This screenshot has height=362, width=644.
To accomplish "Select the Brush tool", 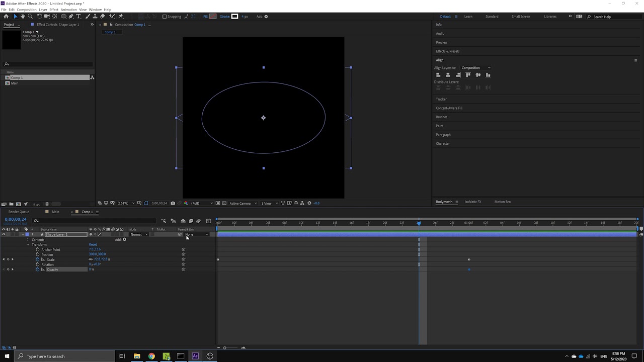I will (87, 16).
